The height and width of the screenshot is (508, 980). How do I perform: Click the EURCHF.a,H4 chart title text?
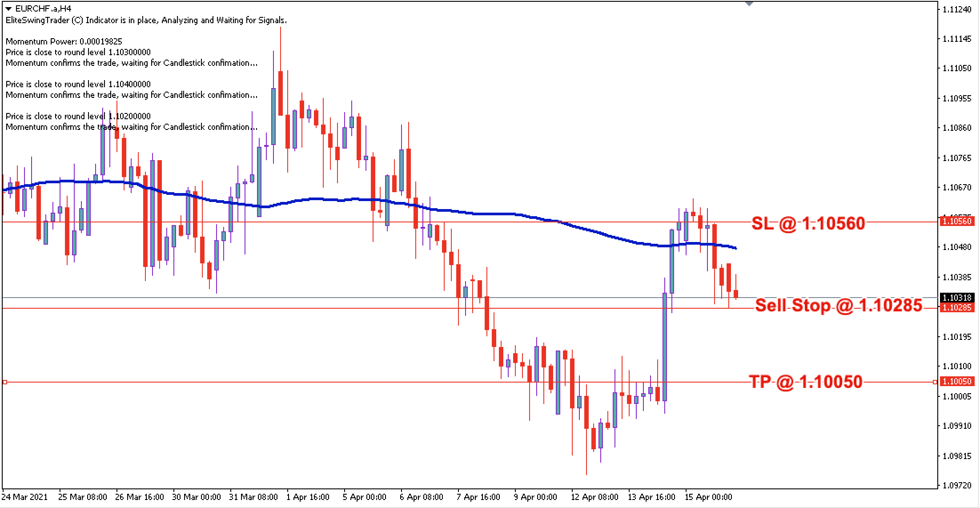[43, 8]
